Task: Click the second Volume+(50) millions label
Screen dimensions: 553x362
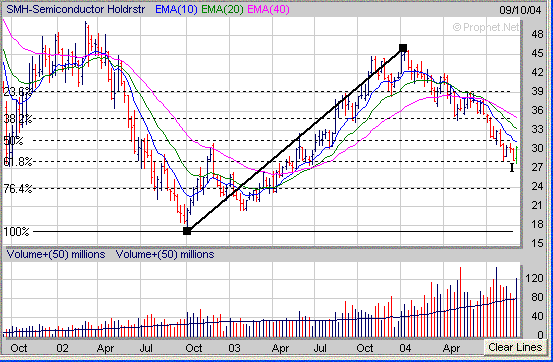Action: [x=165, y=254]
